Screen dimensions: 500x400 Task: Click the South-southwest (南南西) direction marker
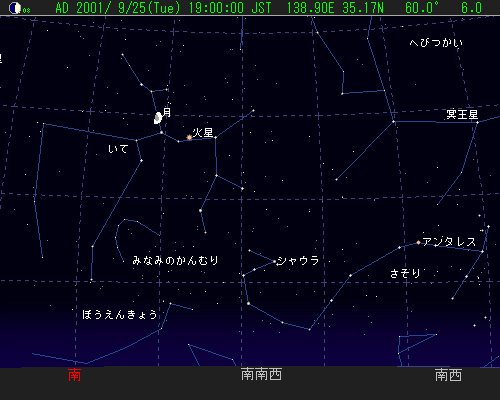pyautogui.click(x=261, y=375)
